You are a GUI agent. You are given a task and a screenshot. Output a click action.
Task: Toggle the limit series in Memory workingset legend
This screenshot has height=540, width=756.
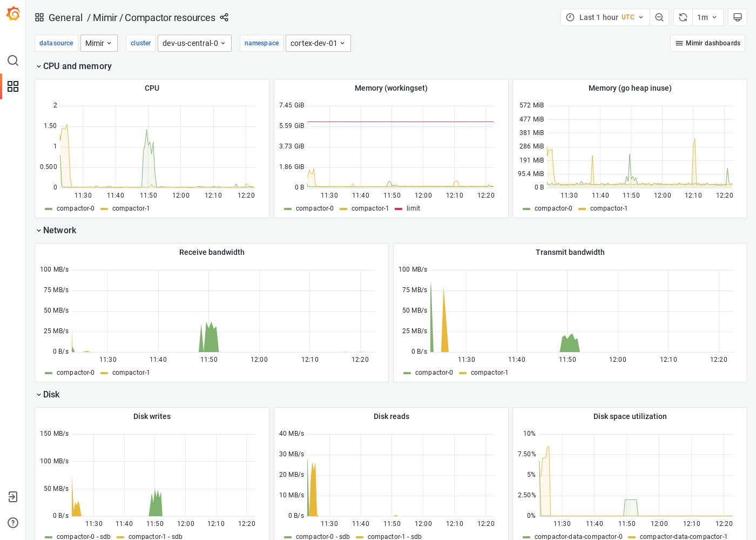[x=413, y=208]
